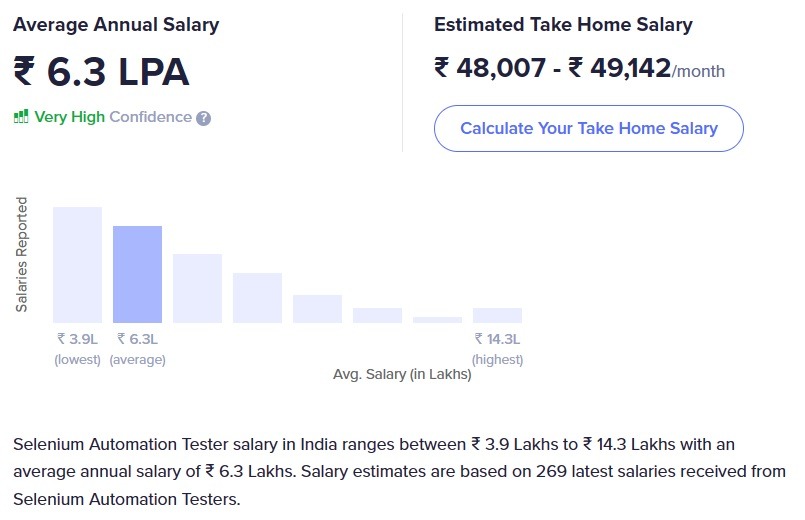Viewport: 805px width, 520px height.
Task: Click the Estimated Take Home Salary heading
Action: click(563, 25)
